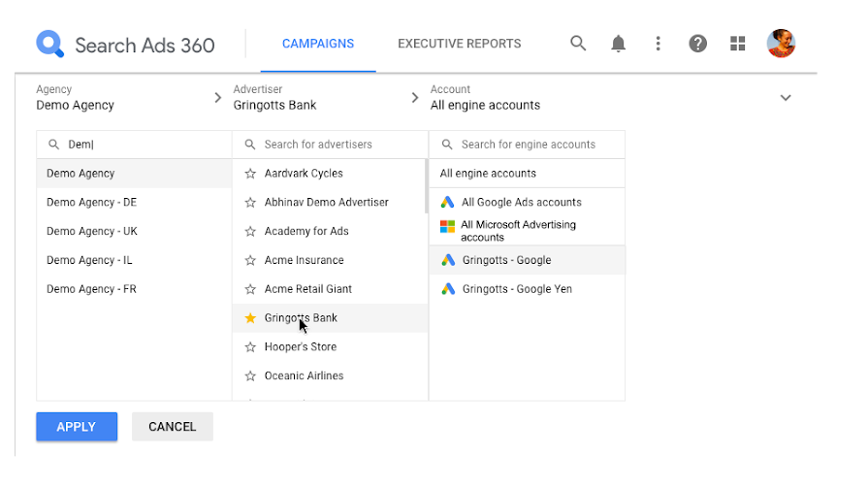Click the Apply button

(77, 427)
